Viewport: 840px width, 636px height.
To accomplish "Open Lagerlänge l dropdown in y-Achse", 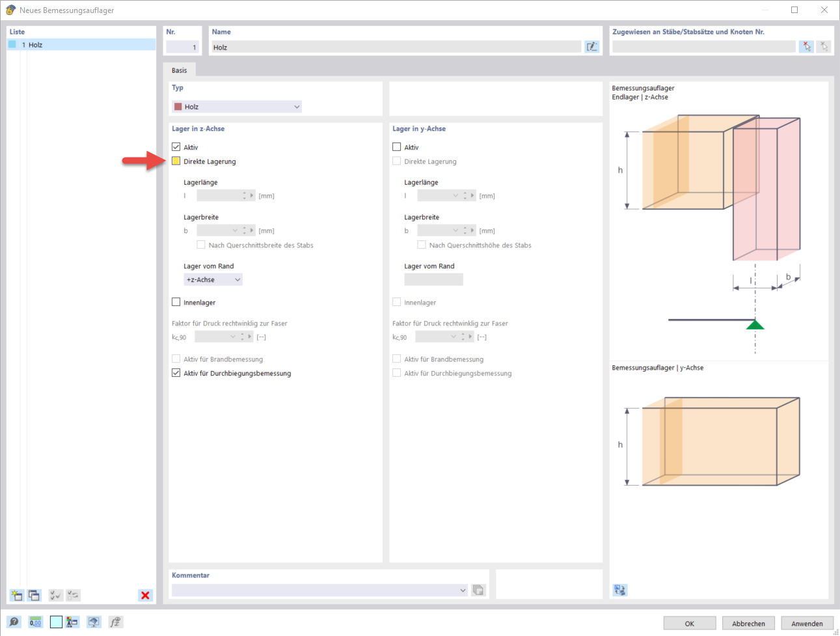I will pyautogui.click(x=455, y=195).
